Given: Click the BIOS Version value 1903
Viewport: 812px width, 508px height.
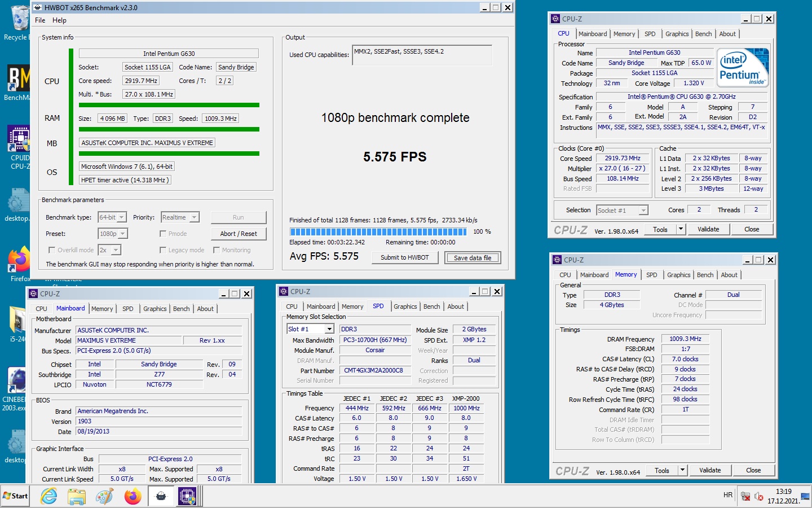Looking at the screenshot, I should pos(160,421).
